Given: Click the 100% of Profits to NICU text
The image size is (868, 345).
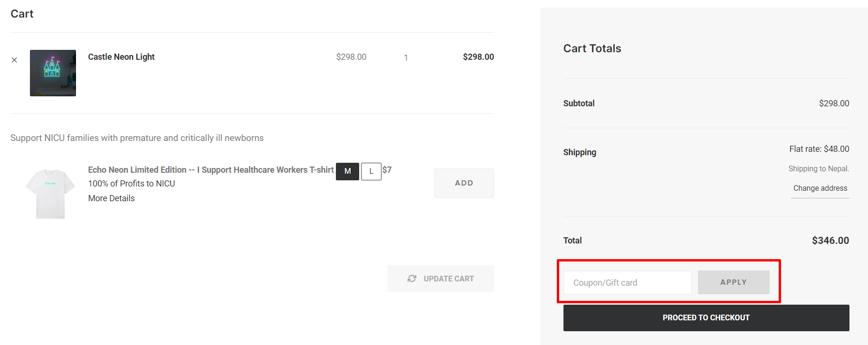Looking at the screenshot, I should tap(132, 184).
